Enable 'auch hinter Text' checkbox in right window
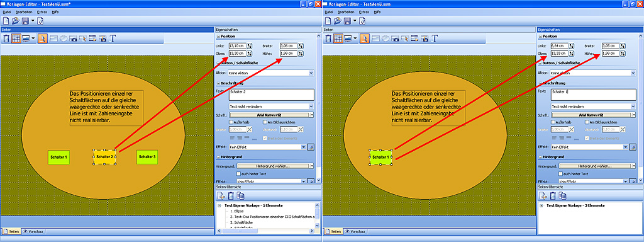 click(x=560, y=174)
